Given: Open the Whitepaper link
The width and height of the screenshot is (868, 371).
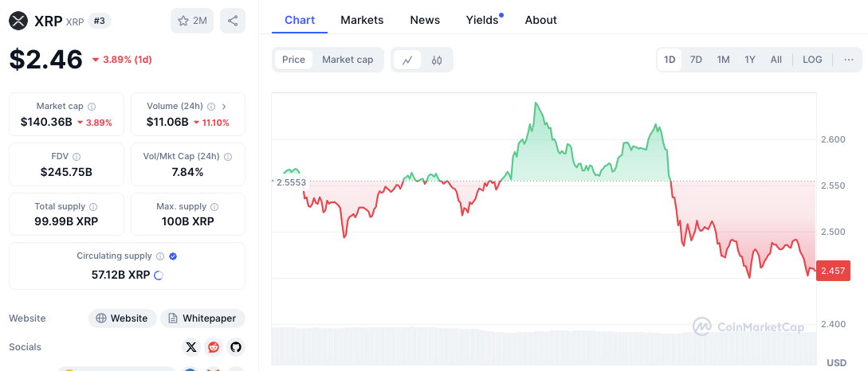Looking at the screenshot, I should tap(202, 318).
